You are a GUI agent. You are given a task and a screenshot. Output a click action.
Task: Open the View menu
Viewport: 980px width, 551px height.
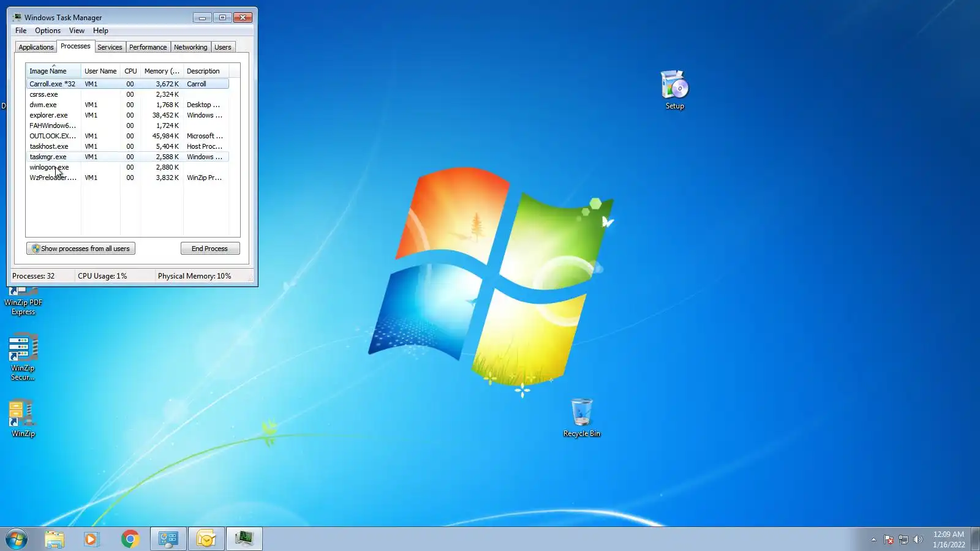coord(77,31)
